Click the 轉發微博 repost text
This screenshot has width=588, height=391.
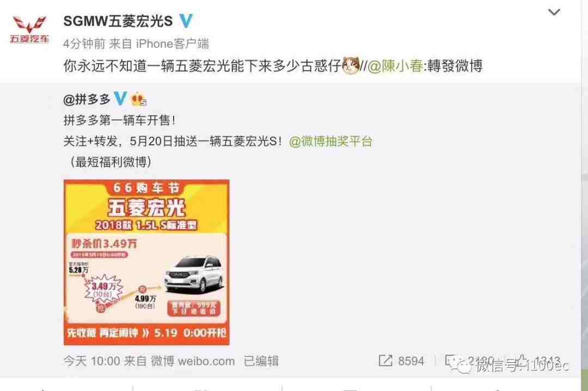tap(455, 66)
